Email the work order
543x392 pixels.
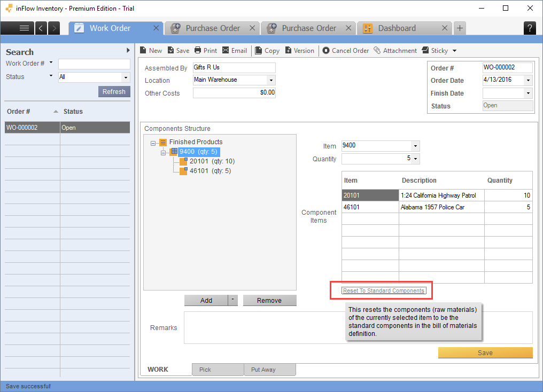coord(235,51)
